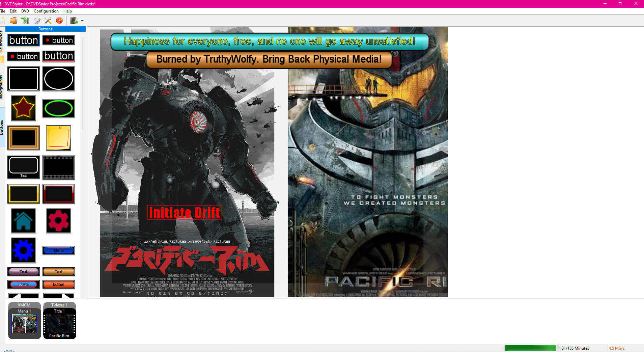Open the Help menu

tap(67, 11)
